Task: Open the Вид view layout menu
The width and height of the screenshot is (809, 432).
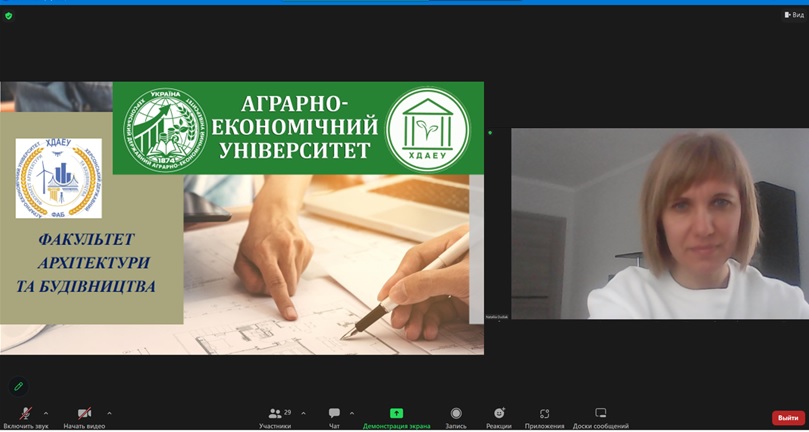Action: click(794, 15)
